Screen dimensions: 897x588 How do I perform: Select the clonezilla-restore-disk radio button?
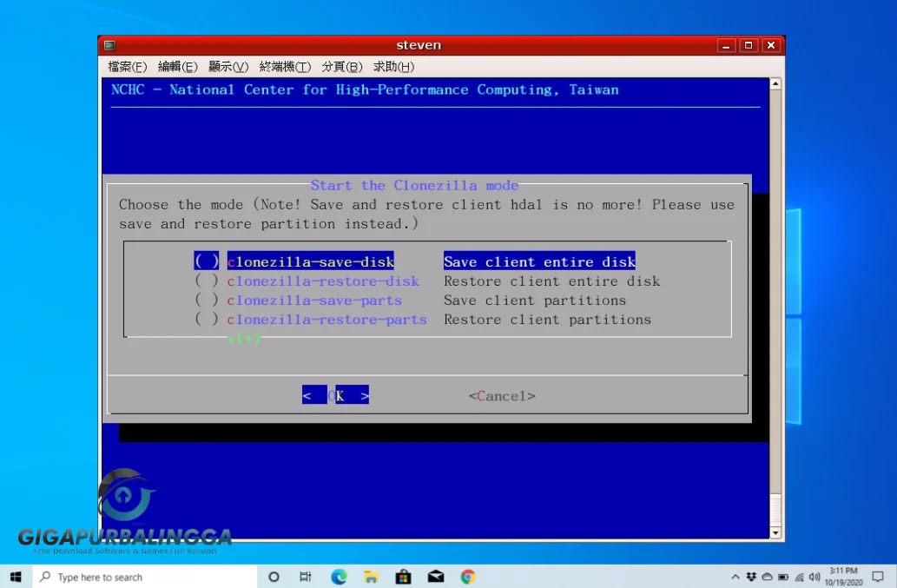click(206, 281)
